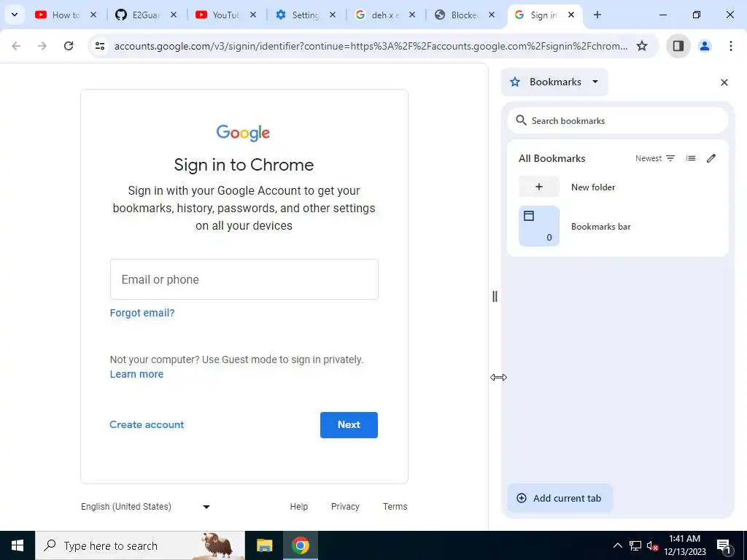Viewport: 747px width, 560px height.
Task: Close the Sign in tab
Action: click(x=570, y=15)
